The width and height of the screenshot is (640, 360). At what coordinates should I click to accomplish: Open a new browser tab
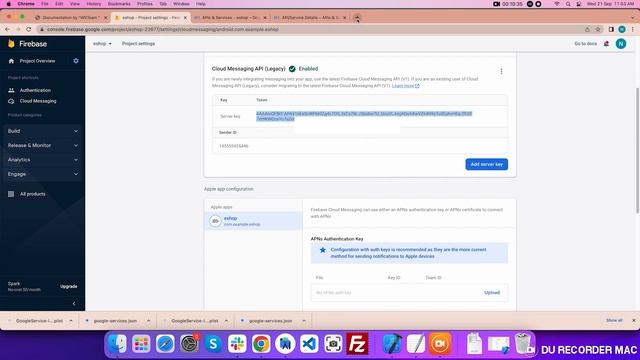[357, 18]
